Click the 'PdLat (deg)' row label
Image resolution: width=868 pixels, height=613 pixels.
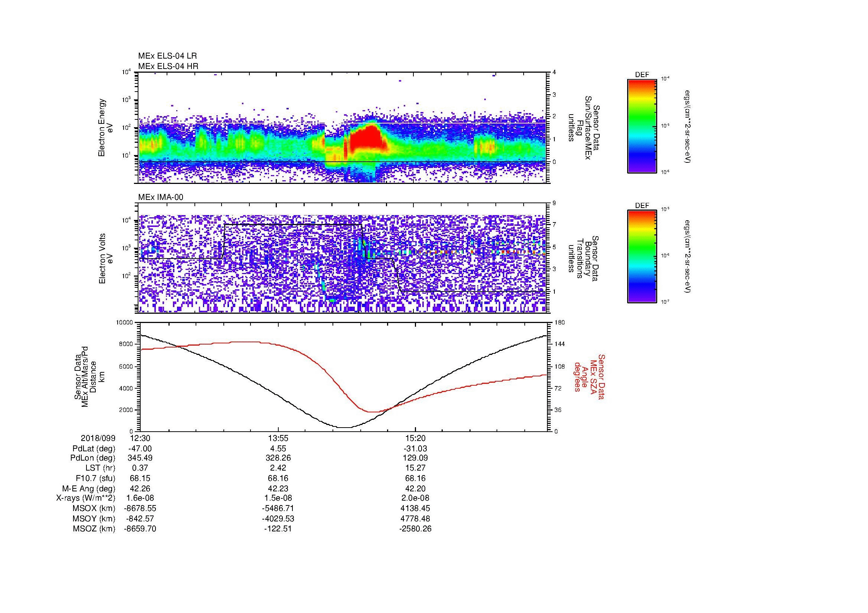click(94, 449)
